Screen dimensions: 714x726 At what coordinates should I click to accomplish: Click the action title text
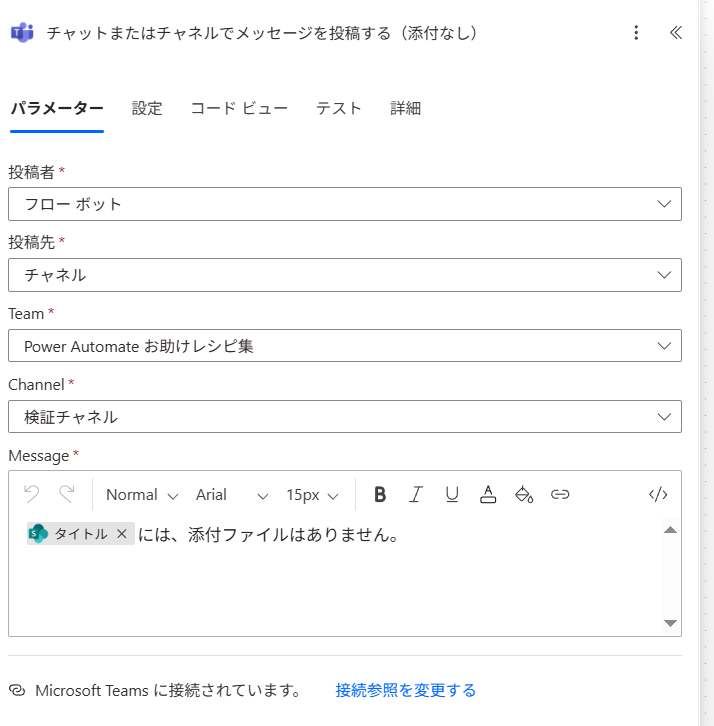262,33
